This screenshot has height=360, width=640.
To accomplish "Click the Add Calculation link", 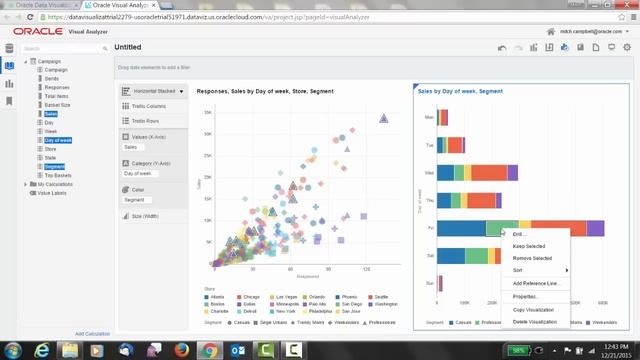I will pyautogui.click(x=93, y=334).
